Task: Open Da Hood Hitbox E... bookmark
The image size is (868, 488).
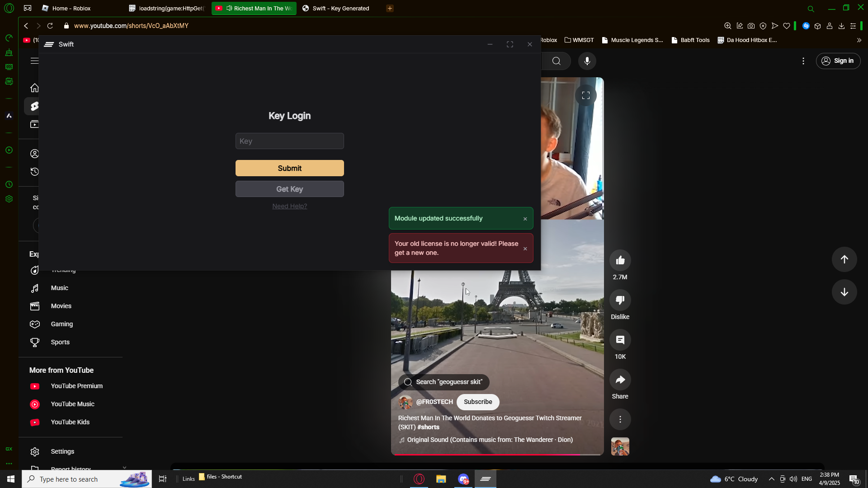Action: 747,40
